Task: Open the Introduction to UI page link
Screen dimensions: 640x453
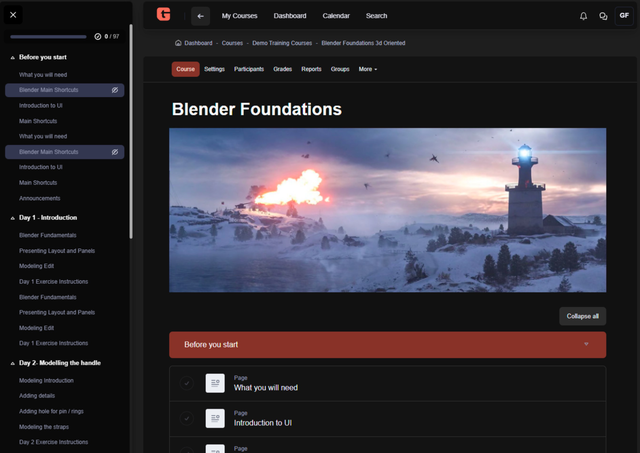Action: (x=263, y=423)
